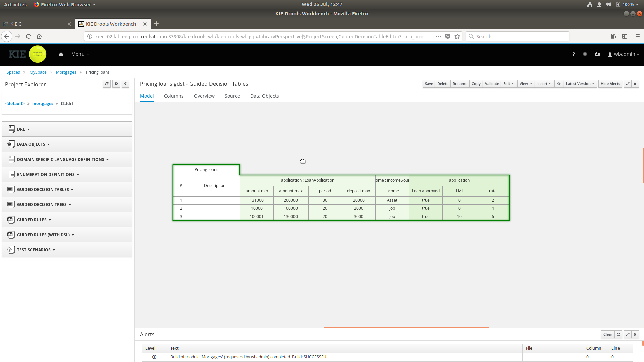Open the Insert dropdown menu
Screen dimensions: 644x362
pos(544,84)
